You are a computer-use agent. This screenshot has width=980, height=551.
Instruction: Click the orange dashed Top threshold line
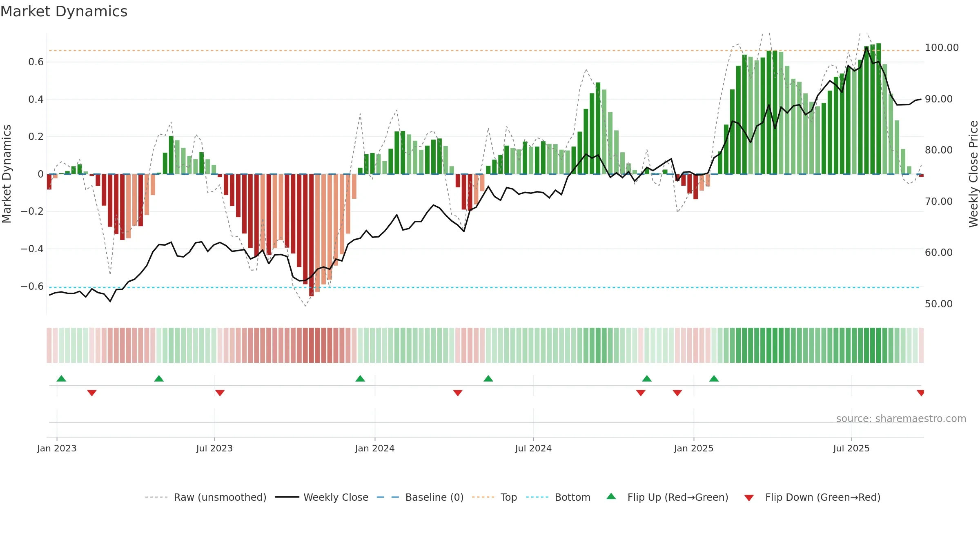click(484, 51)
